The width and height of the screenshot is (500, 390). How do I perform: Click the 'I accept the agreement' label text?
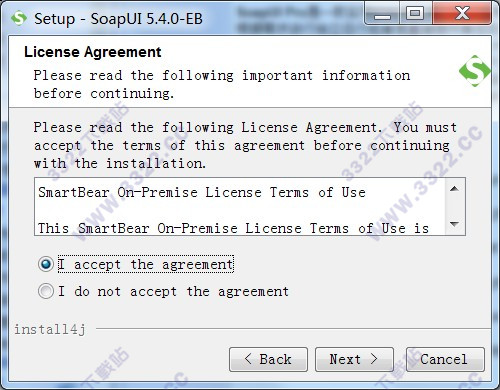pyautogui.click(x=146, y=264)
